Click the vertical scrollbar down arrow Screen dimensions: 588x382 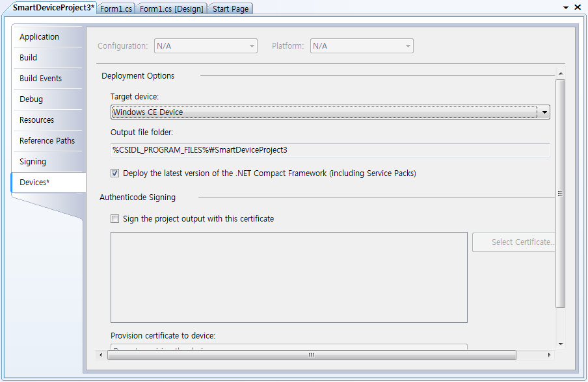(561, 344)
